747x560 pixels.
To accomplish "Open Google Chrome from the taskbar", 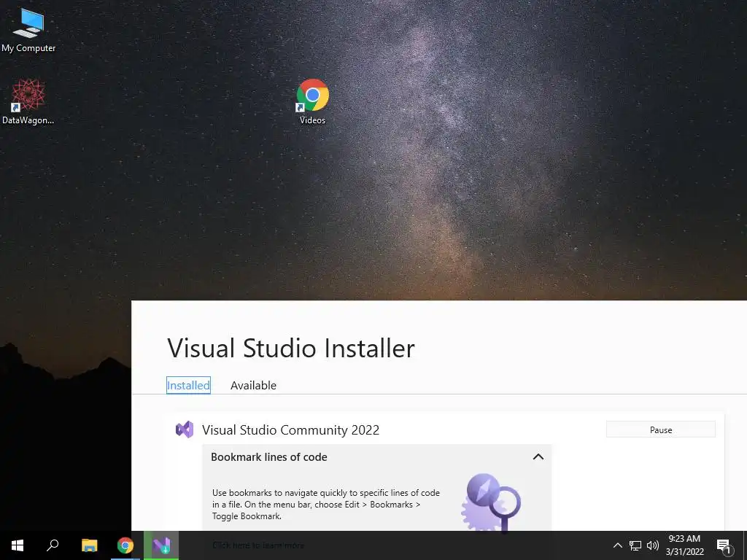I will click(x=125, y=545).
